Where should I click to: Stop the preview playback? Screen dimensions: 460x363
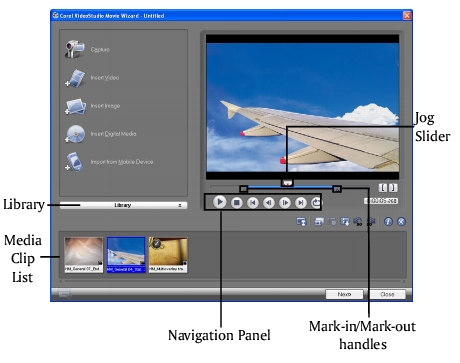[237, 203]
